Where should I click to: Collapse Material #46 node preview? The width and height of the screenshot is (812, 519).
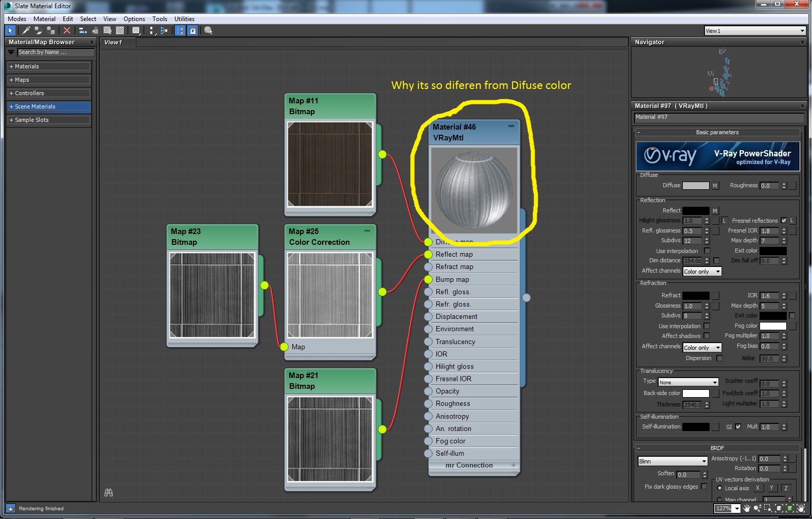tap(511, 126)
